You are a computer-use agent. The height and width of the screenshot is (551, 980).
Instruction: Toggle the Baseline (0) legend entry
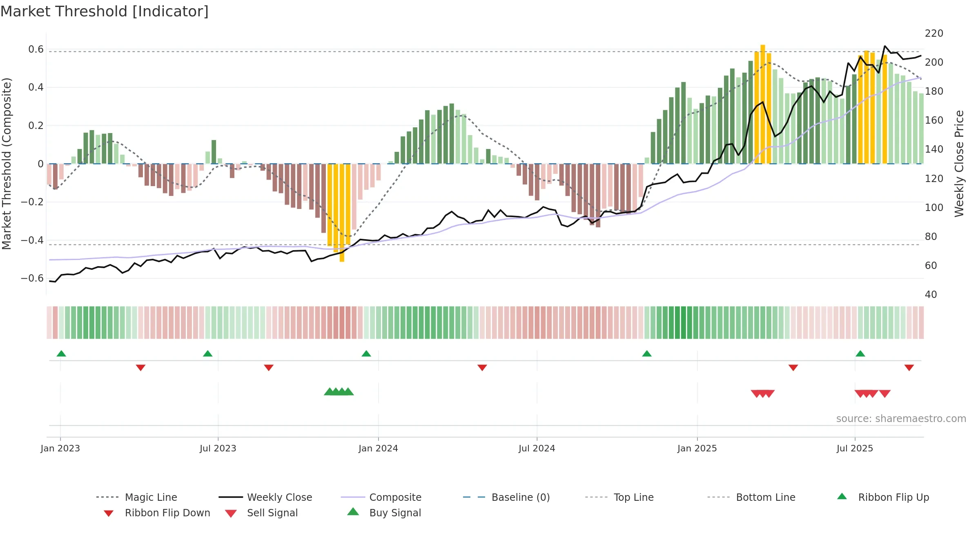coord(506,497)
